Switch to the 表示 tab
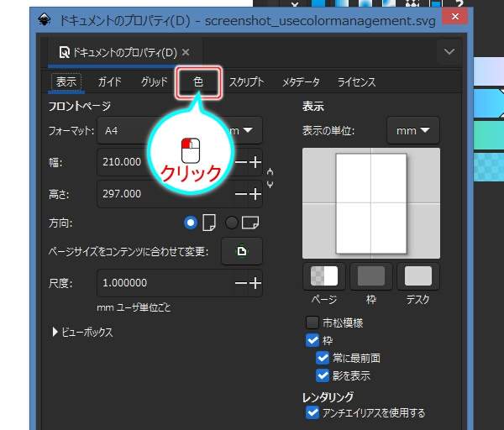504x430 pixels. 66,82
